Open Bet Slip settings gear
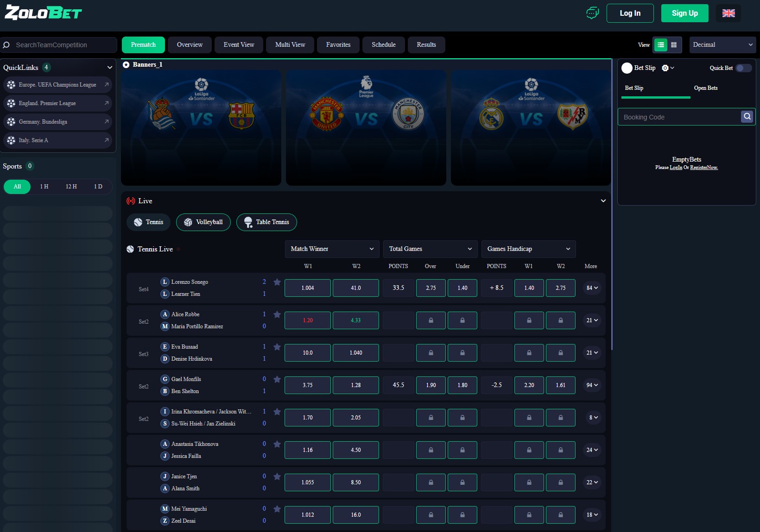 click(x=665, y=68)
